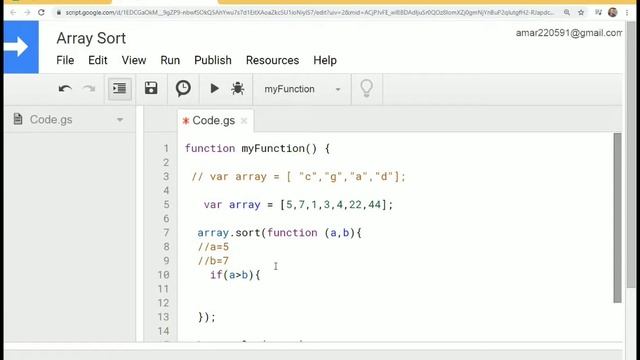Close the Code.gs editor tab
This screenshot has width=640, height=360.
[x=244, y=121]
